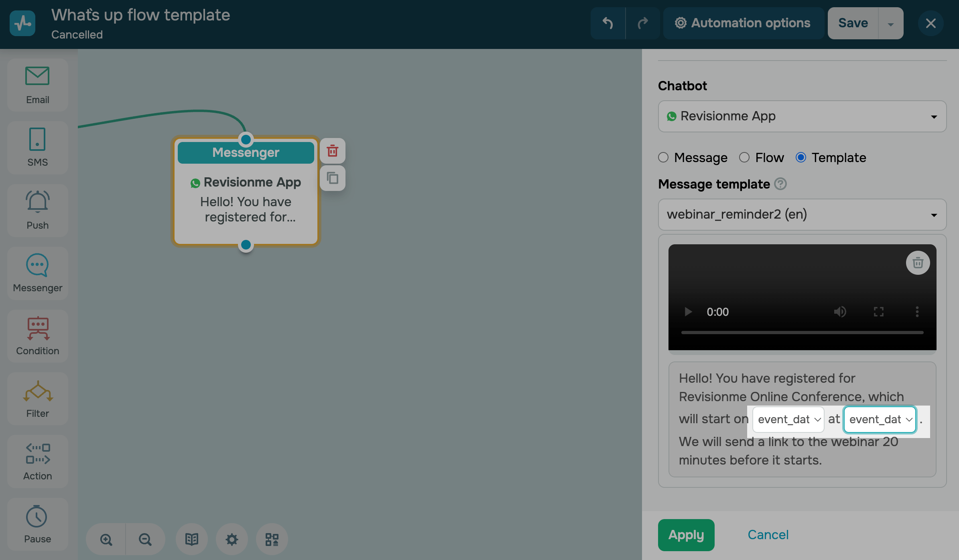This screenshot has width=959, height=560.
Task: Expand the webinar_reminder2 template dropdown
Action: pos(802,215)
